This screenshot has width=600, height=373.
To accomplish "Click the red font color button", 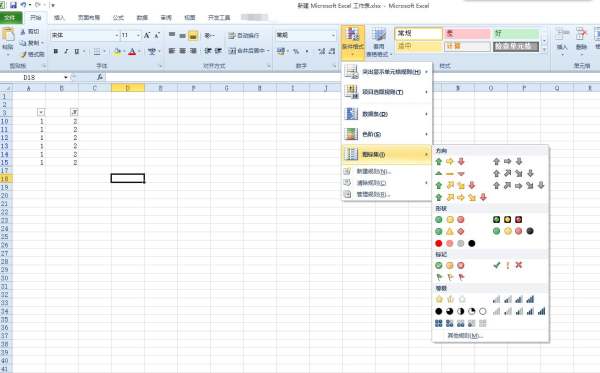I will tap(132, 51).
